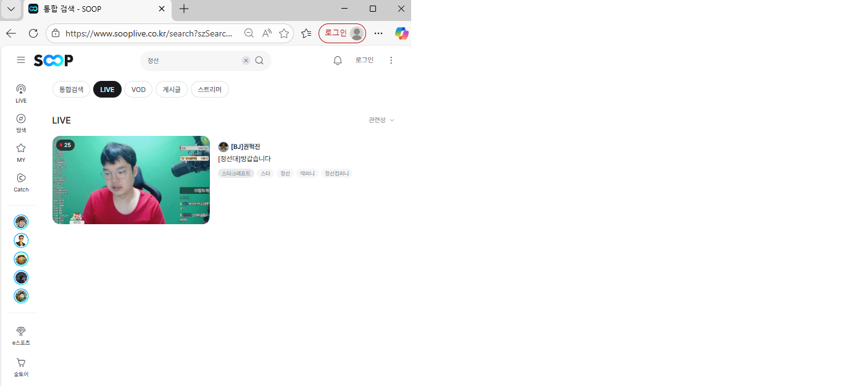Expand the 관련성 sort dropdown

[x=381, y=120]
